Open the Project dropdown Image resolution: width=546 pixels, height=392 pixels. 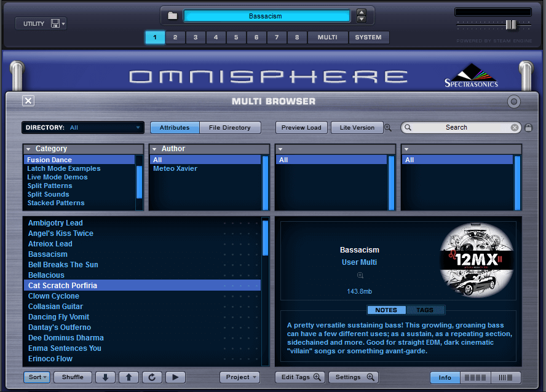click(240, 377)
